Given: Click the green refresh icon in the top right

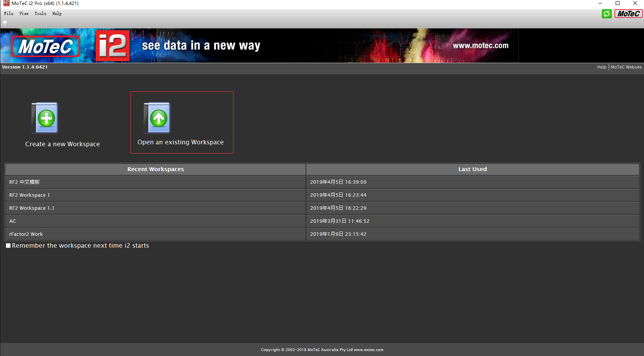Looking at the screenshot, I should (606, 14).
